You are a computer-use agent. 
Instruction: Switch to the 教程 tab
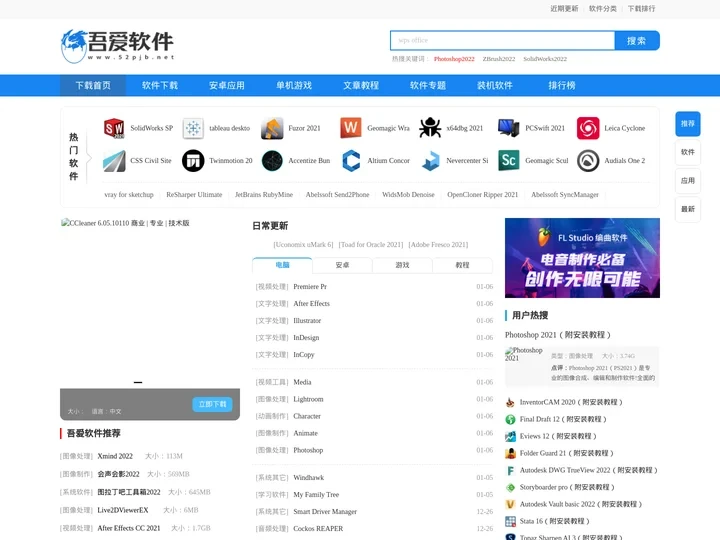tap(462, 265)
